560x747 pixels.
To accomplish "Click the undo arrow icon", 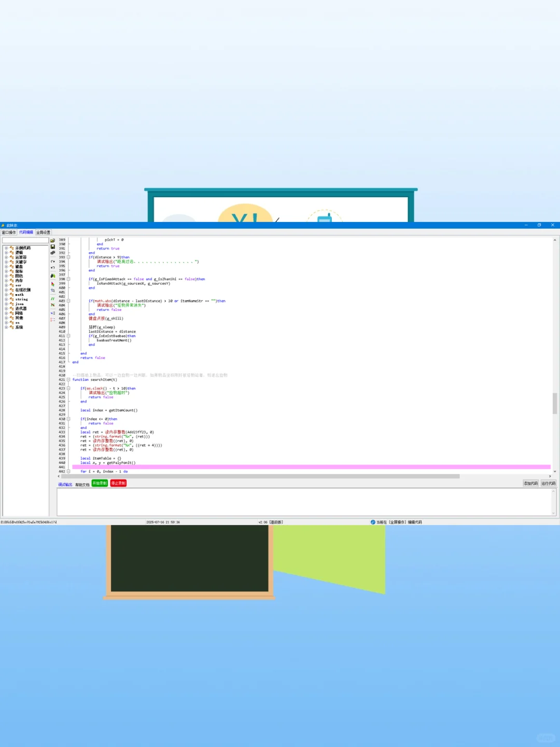I will coord(52,268).
